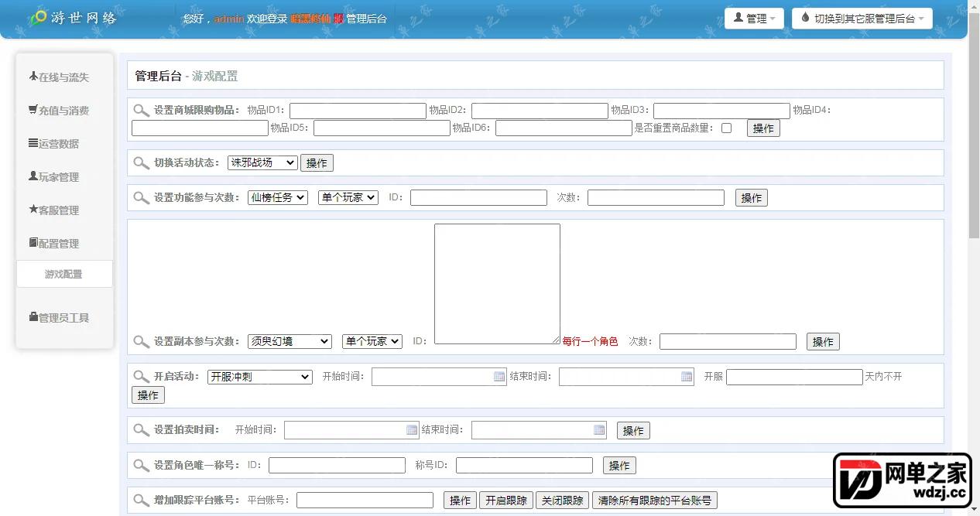Screen dimensions: 980x516
Task: Click the 每行一个角色 ID text area
Action: click(x=497, y=284)
